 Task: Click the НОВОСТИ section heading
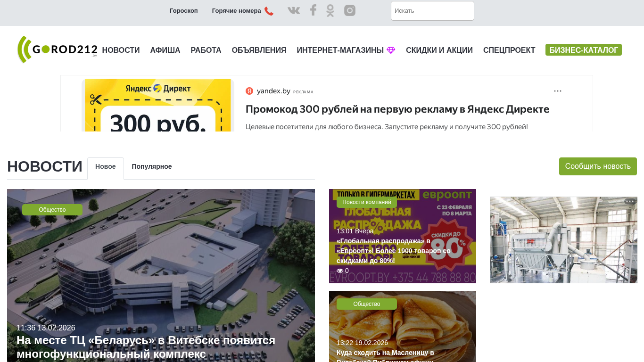(45, 167)
